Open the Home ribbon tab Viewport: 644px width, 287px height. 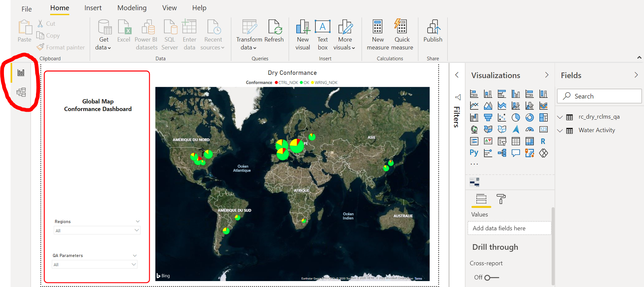(60, 8)
